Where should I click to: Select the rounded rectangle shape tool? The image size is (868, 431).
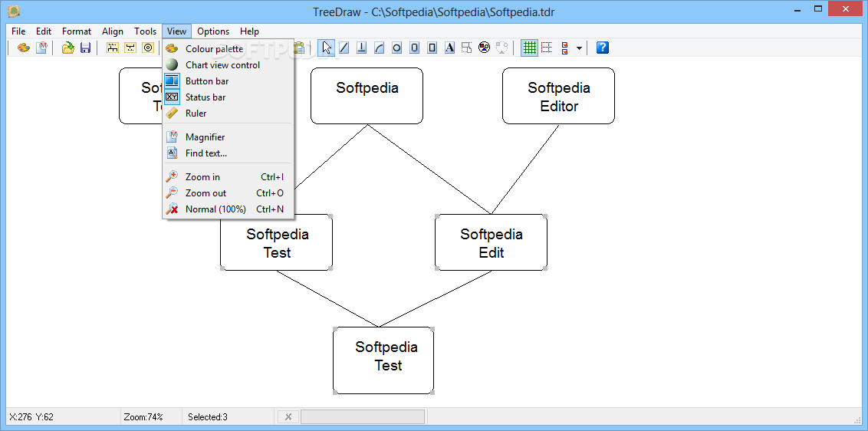click(414, 48)
